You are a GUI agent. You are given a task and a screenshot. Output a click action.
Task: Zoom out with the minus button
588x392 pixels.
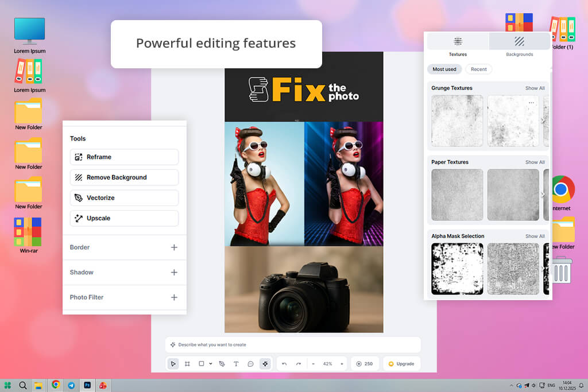pos(313,363)
